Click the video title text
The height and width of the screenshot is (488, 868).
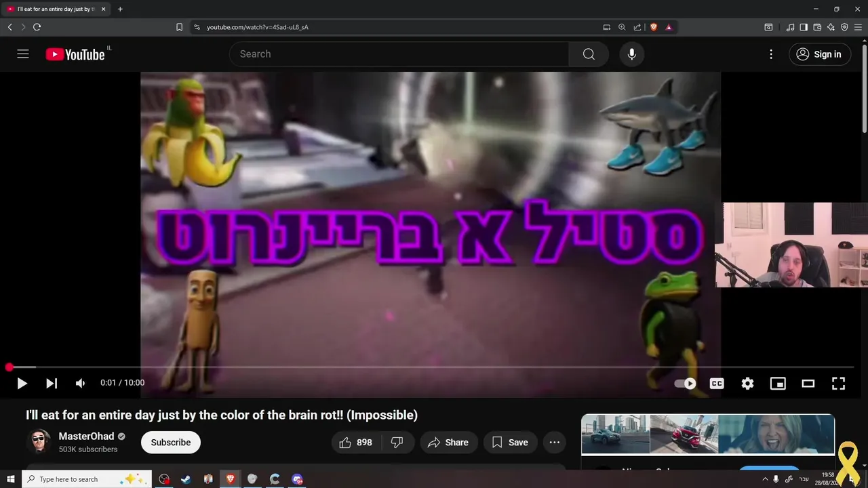click(222, 415)
